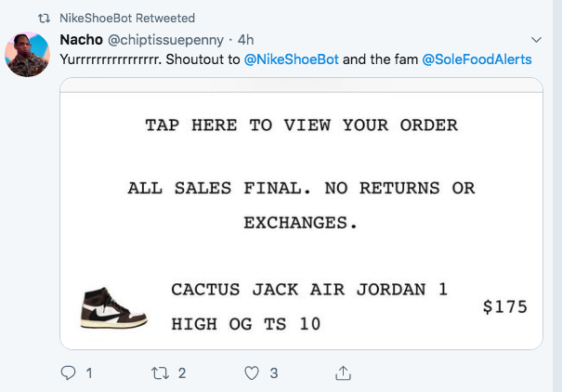This screenshot has height=392, width=562.
Task: Click the like count number 3
Action: pyautogui.click(x=274, y=372)
